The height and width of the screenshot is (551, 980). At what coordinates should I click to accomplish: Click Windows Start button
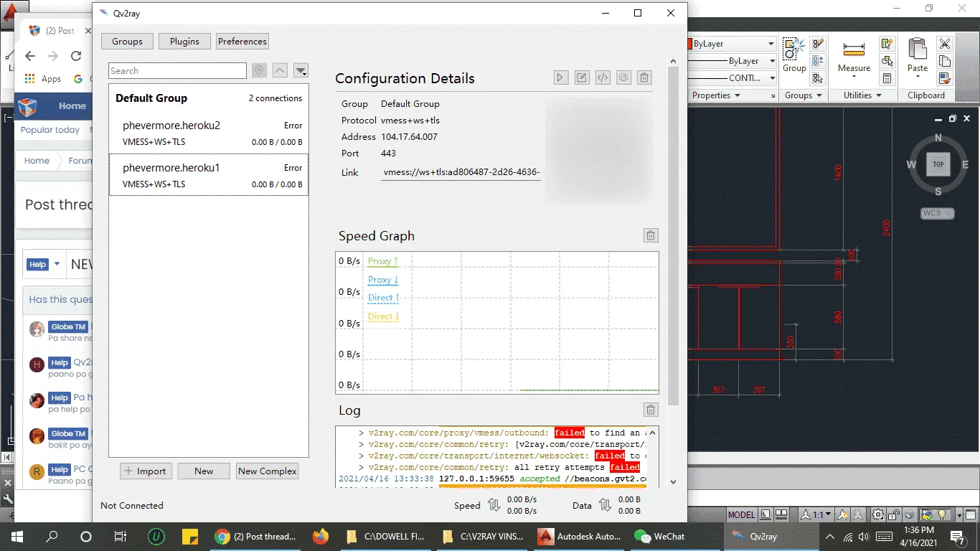17,536
